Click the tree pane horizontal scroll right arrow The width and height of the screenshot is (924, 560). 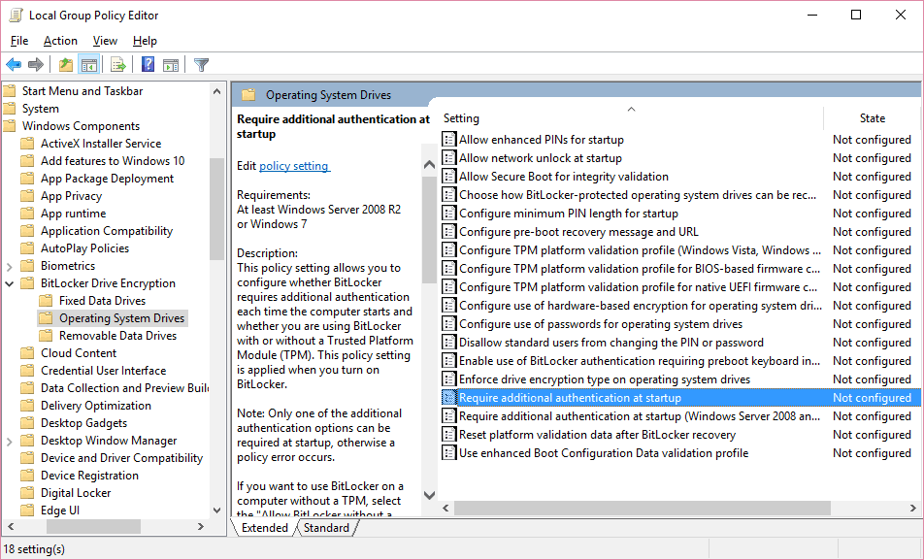[x=201, y=526]
